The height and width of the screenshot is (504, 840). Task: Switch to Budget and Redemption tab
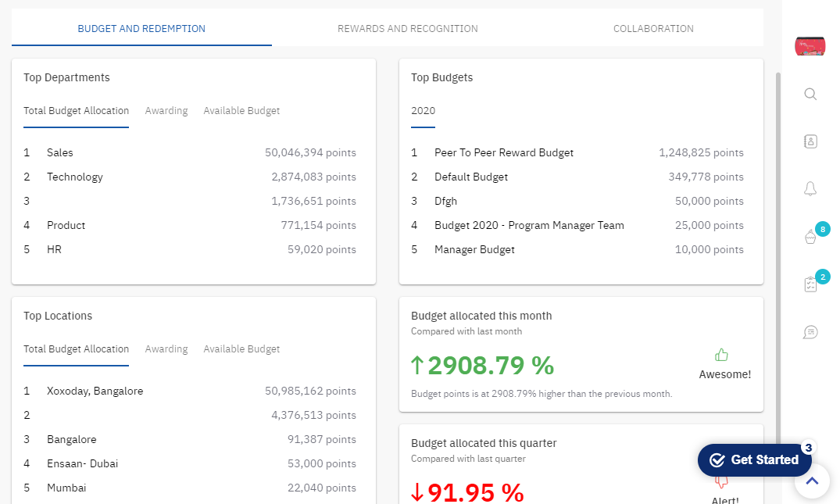pos(141,28)
